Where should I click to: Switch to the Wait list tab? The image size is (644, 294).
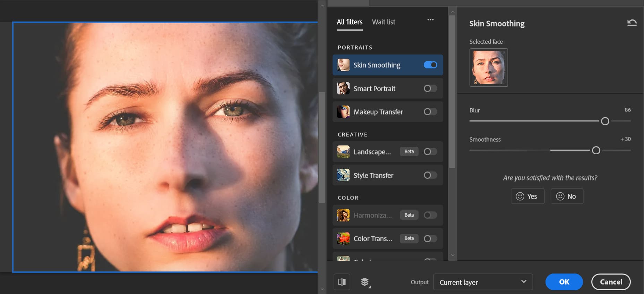click(384, 22)
